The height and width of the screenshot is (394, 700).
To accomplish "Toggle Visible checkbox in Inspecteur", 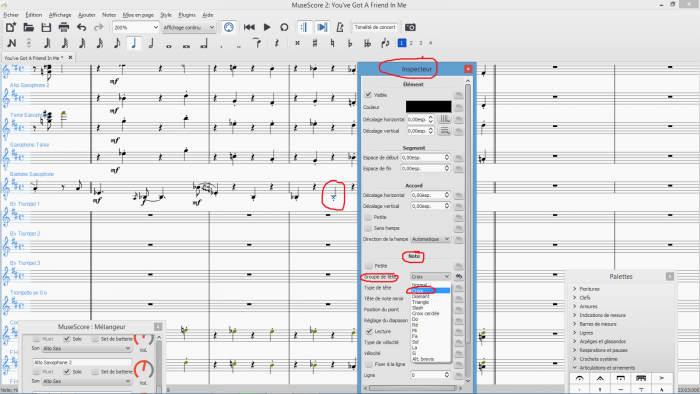I will 368,95.
